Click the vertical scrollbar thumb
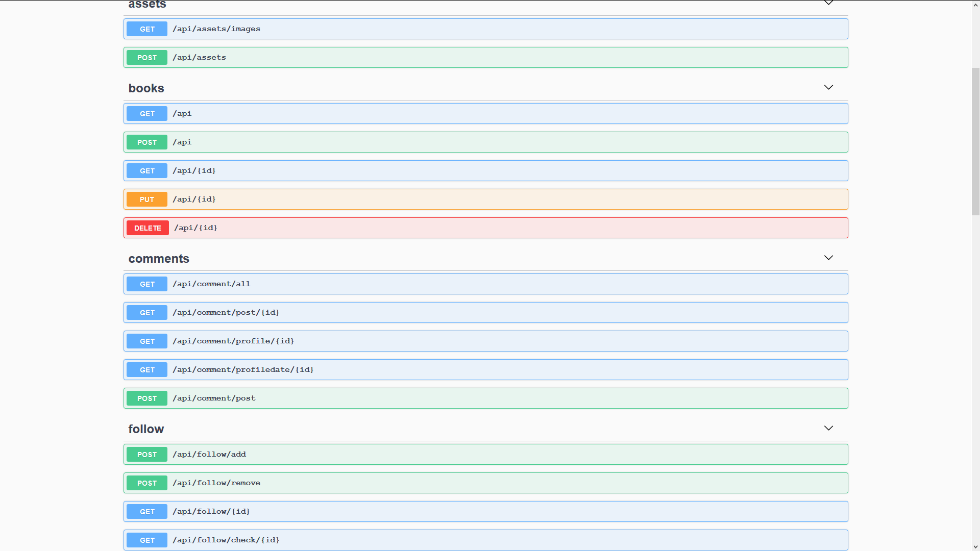 click(975, 141)
